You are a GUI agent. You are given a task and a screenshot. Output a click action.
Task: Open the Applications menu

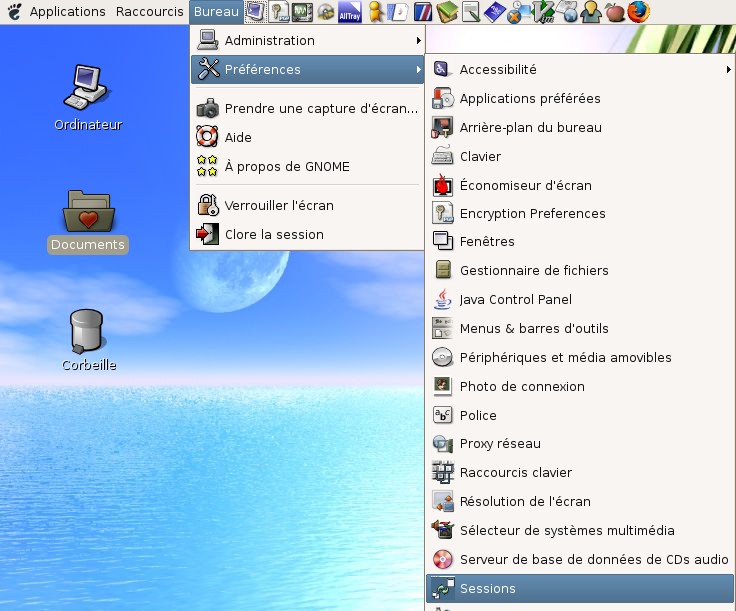click(x=68, y=11)
